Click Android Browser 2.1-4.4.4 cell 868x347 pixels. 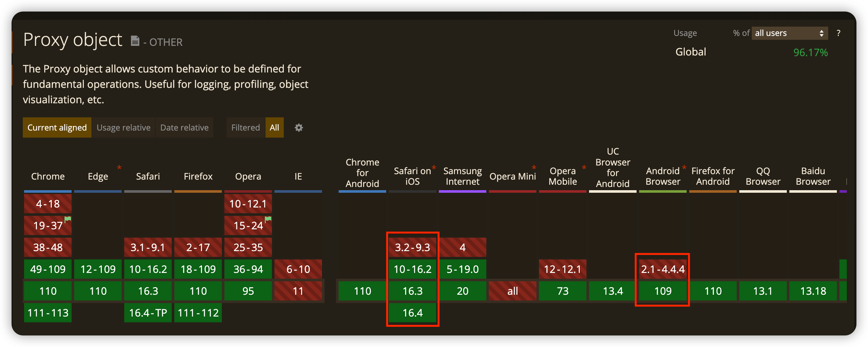(663, 269)
